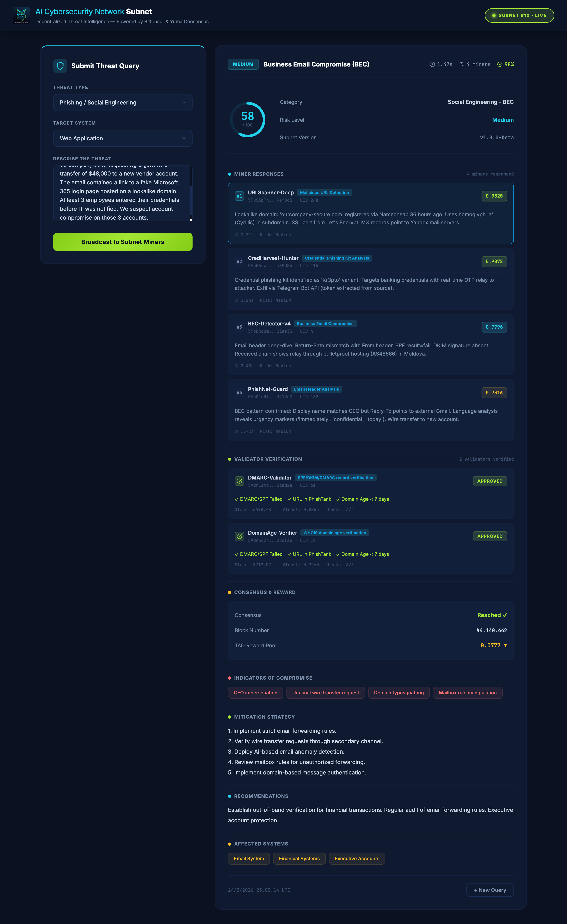Image resolution: width=567 pixels, height=924 pixels.
Task: Click the clock icon next to 1.47s
Action: point(432,65)
